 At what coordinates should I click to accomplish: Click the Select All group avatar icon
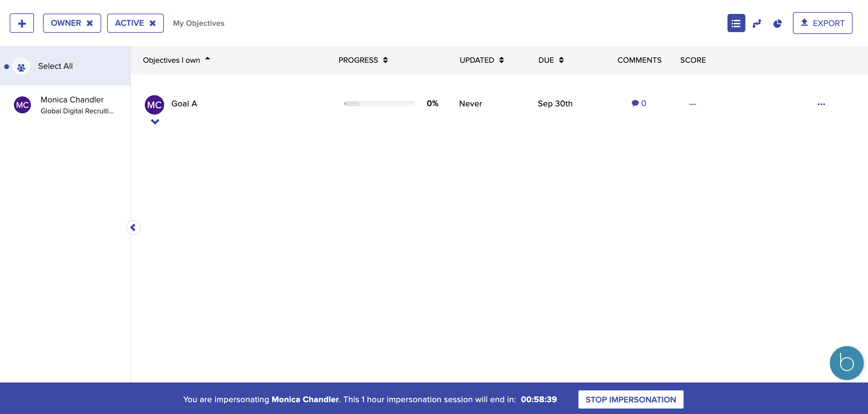click(21, 66)
